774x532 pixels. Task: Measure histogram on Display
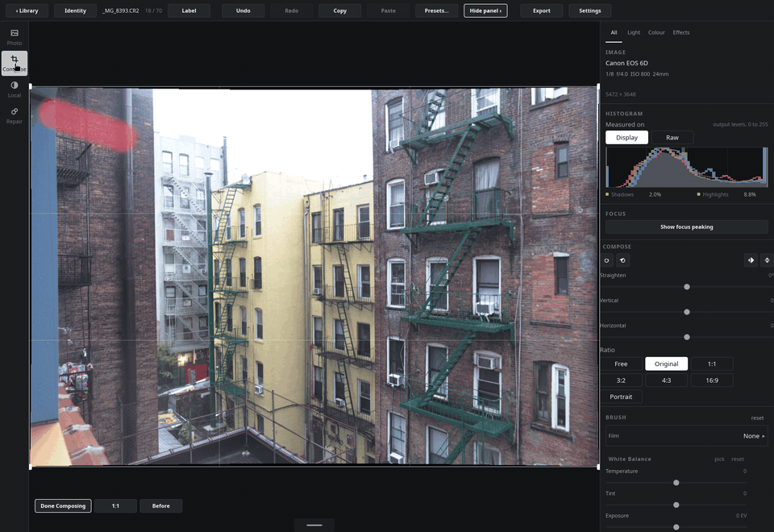click(627, 138)
